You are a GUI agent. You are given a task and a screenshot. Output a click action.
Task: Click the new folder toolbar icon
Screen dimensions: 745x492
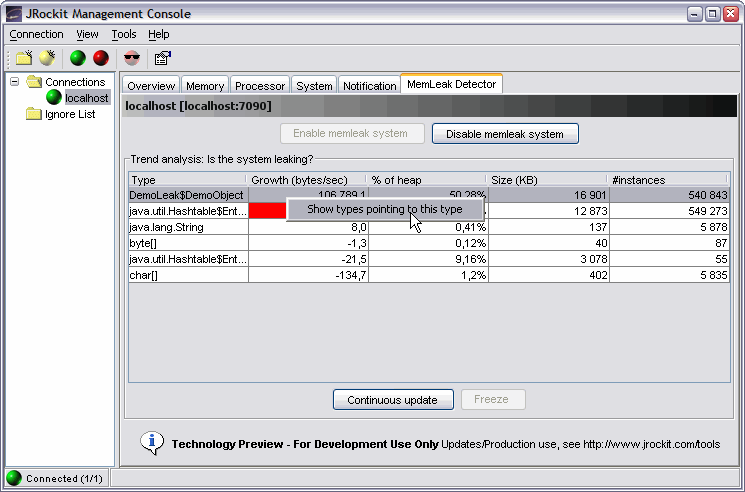click(x=24, y=58)
